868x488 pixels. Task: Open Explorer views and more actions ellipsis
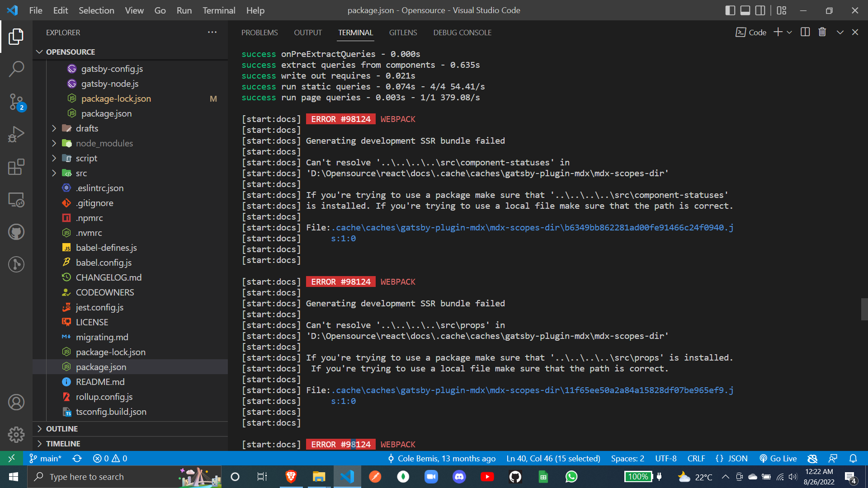click(212, 33)
